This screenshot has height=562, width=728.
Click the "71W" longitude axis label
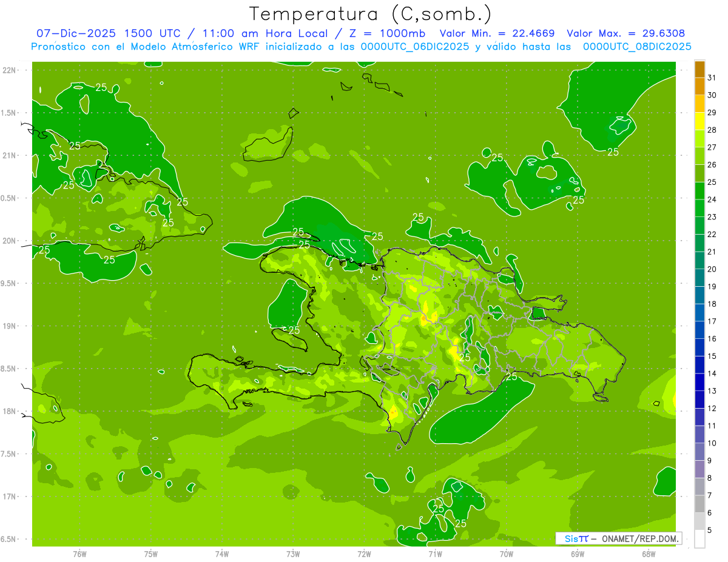pyautogui.click(x=435, y=554)
